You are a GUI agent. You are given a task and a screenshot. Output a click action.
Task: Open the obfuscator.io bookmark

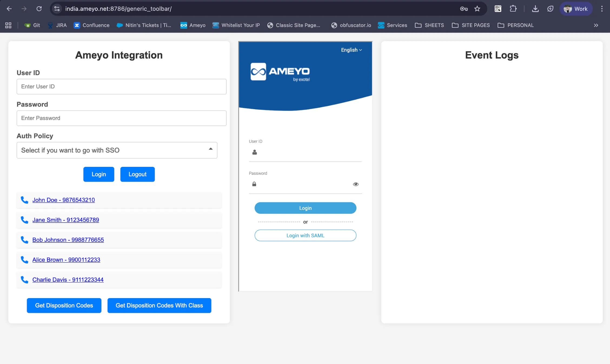pos(351,25)
